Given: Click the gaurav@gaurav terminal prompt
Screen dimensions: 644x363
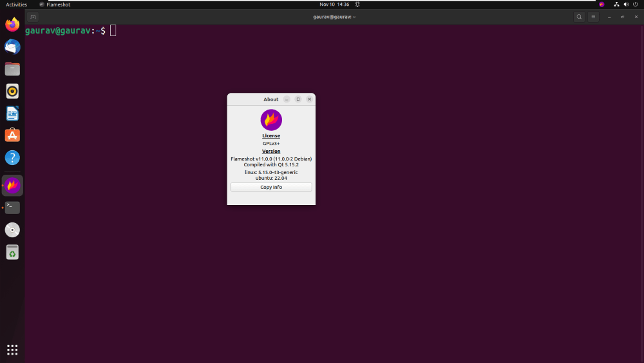Looking at the screenshot, I should coord(65,31).
